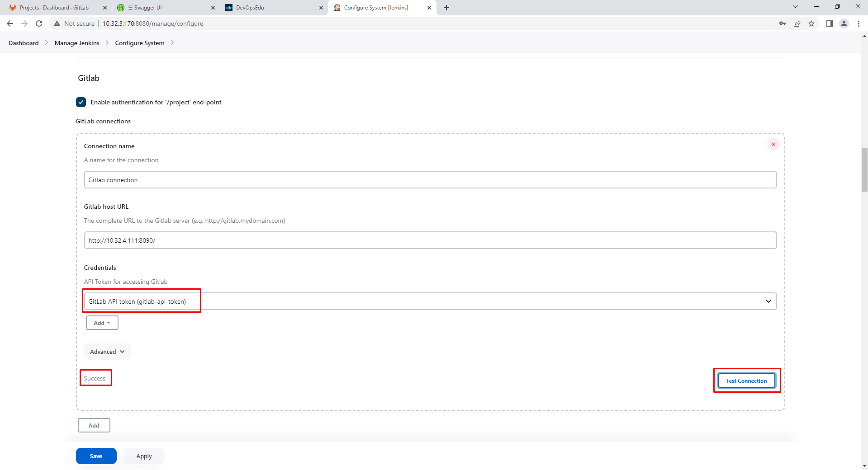Open Manage Jenkins breadcrumb
This screenshot has width=868, height=470.
click(x=77, y=43)
